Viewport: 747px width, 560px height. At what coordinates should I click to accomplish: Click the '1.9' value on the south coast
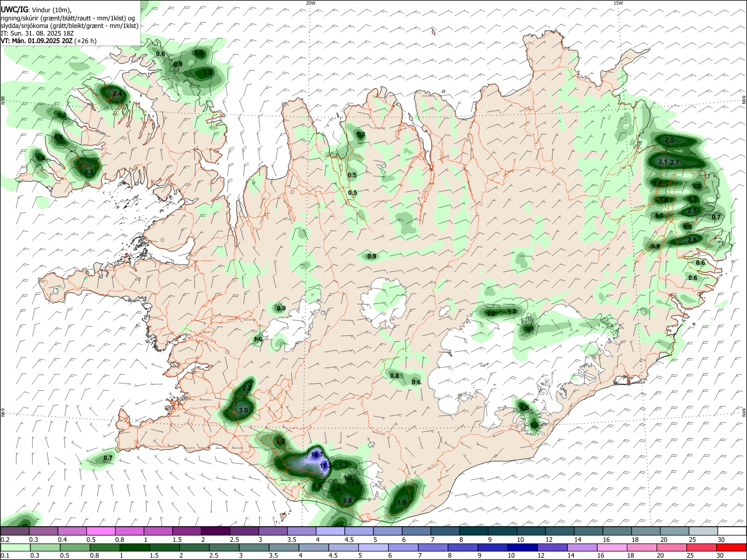pos(402,503)
